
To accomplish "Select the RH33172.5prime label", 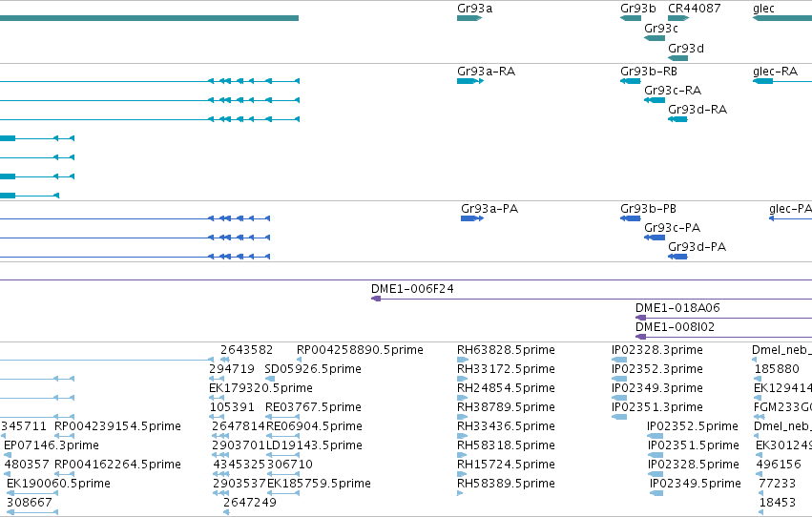I will [x=506, y=369].
